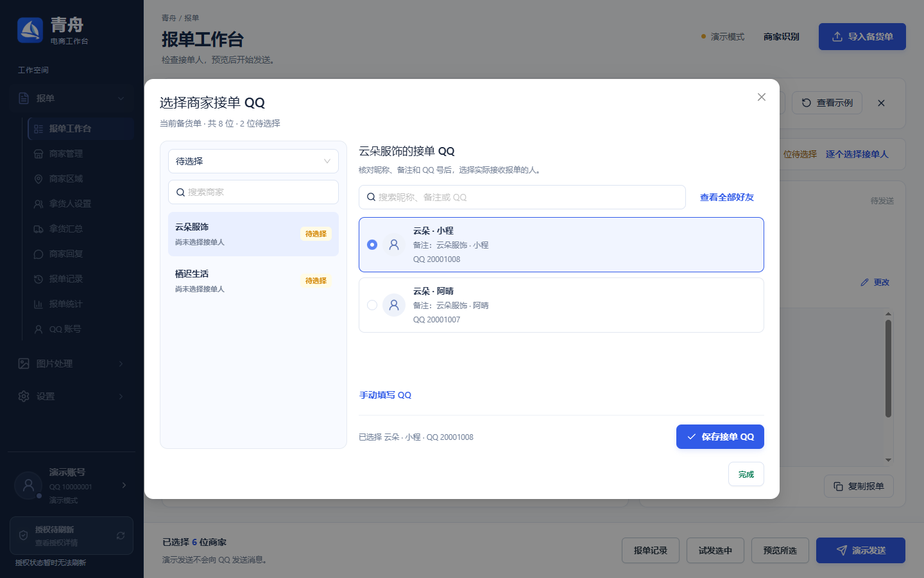Image resolution: width=924 pixels, height=578 pixels.
Task: Click the 商家区域 map pin icon
Action: click(x=38, y=179)
